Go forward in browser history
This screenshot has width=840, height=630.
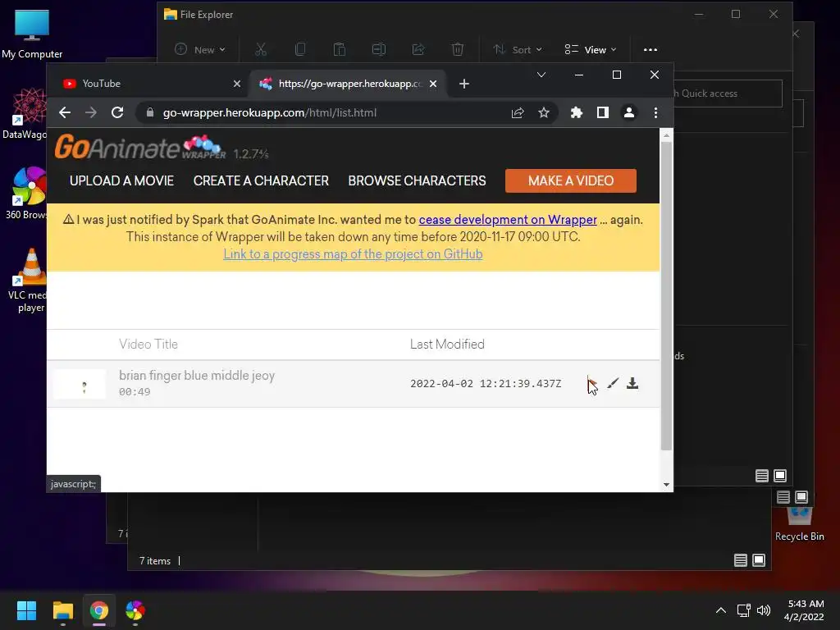click(x=91, y=112)
